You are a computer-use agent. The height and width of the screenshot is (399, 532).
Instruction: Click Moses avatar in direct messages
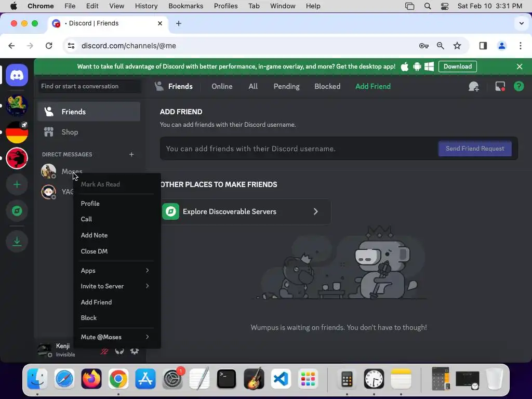click(48, 171)
